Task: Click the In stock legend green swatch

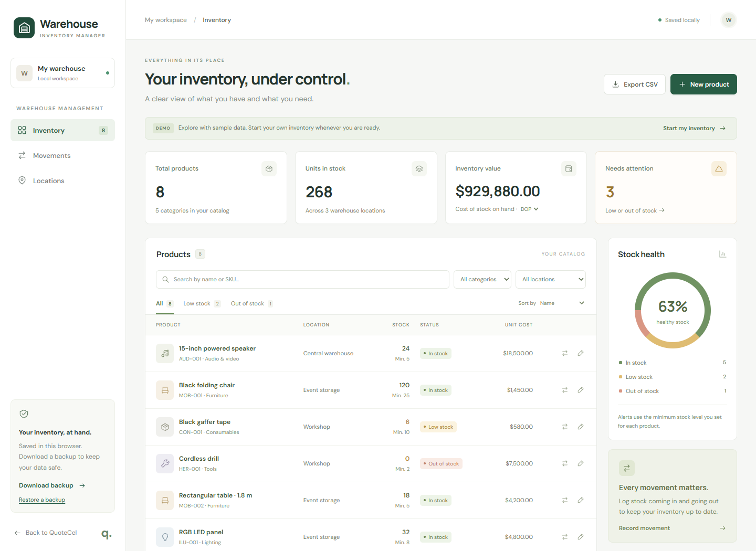Action: [621, 363]
